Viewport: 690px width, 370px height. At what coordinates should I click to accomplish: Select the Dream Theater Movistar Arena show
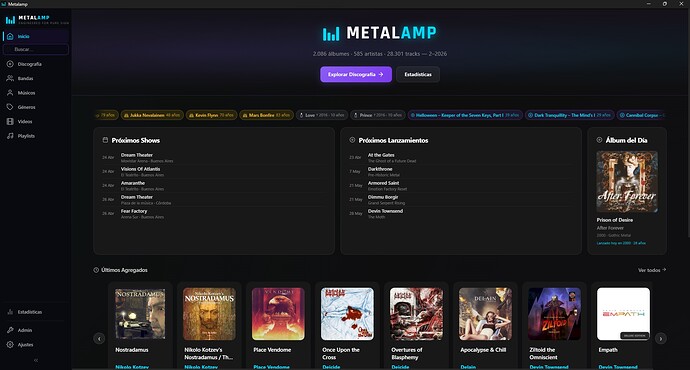pos(214,158)
